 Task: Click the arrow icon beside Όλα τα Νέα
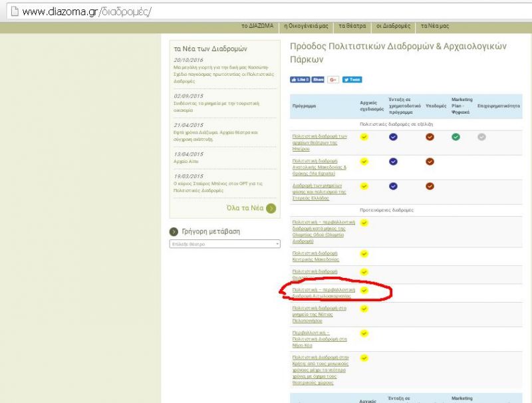click(271, 208)
